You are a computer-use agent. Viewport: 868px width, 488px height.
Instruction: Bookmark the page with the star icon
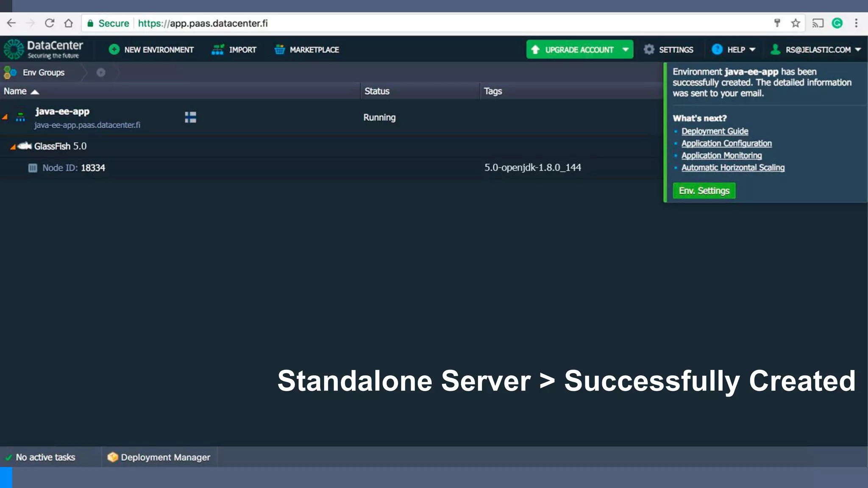pyautogui.click(x=796, y=23)
